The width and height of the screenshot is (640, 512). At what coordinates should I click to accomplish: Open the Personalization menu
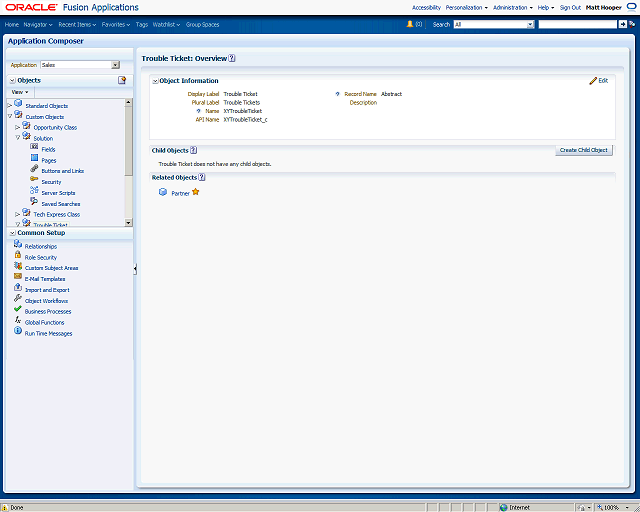tap(467, 7)
